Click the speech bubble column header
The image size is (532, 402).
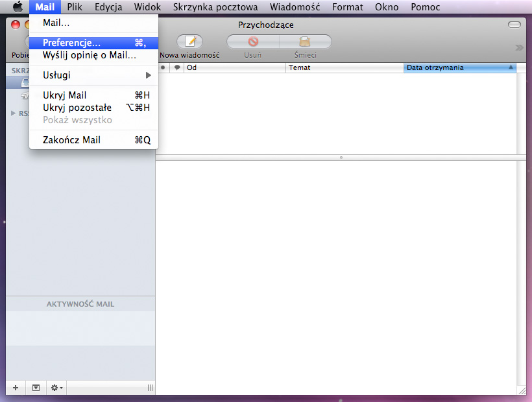tap(176, 67)
